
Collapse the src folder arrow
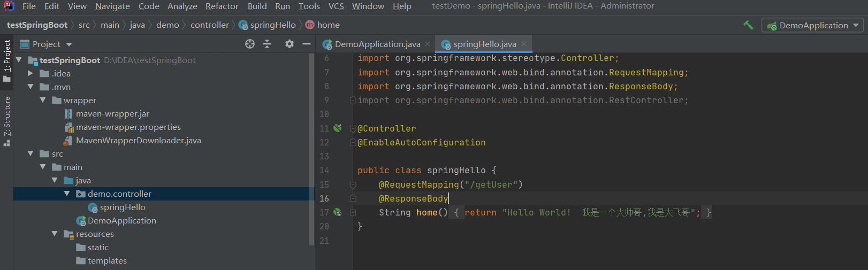pos(31,153)
